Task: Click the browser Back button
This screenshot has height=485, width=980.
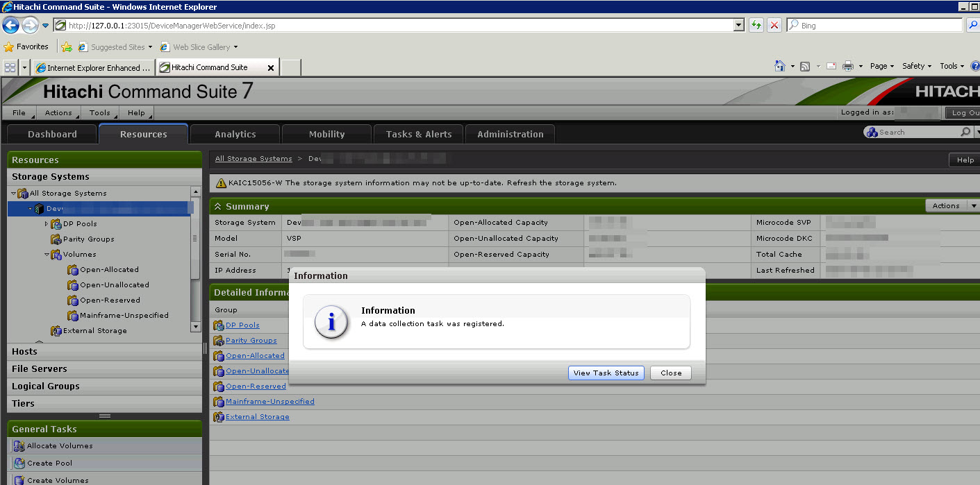Action: [x=10, y=26]
